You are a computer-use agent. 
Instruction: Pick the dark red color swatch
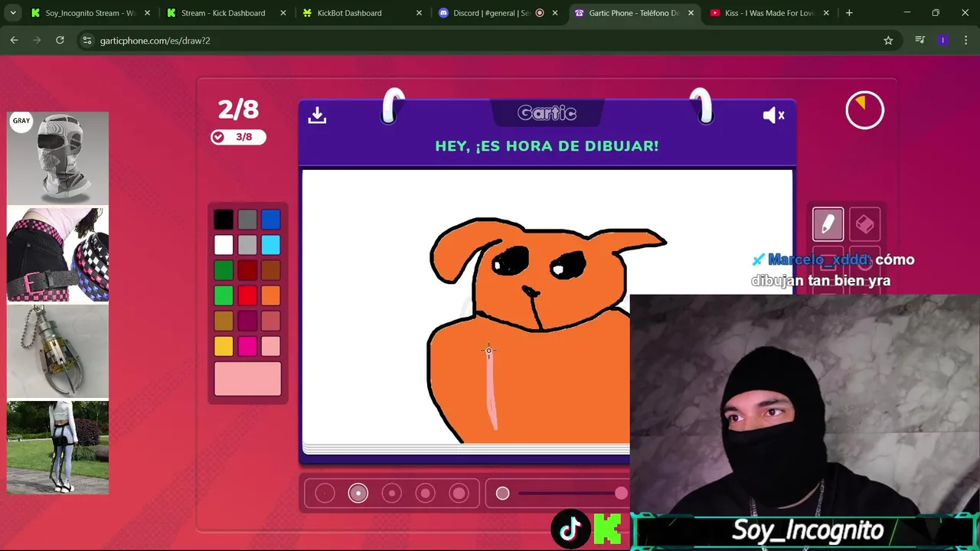click(x=247, y=270)
